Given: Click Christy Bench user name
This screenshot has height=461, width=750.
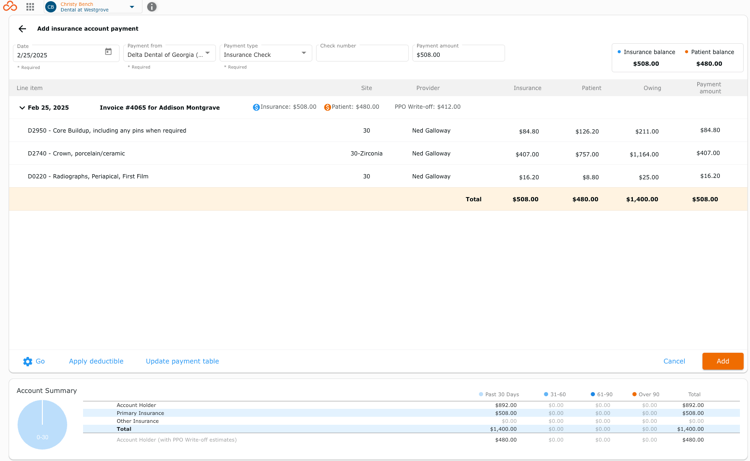Looking at the screenshot, I should (x=77, y=4).
